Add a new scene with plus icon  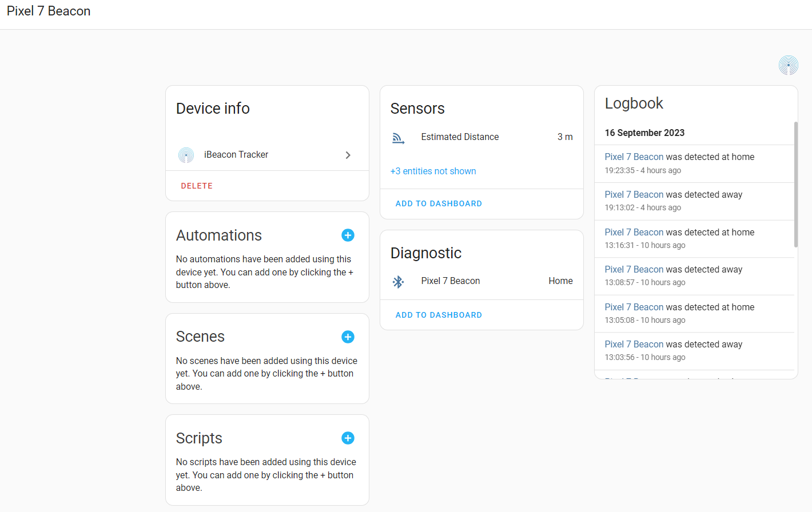click(x=348, y=337)
